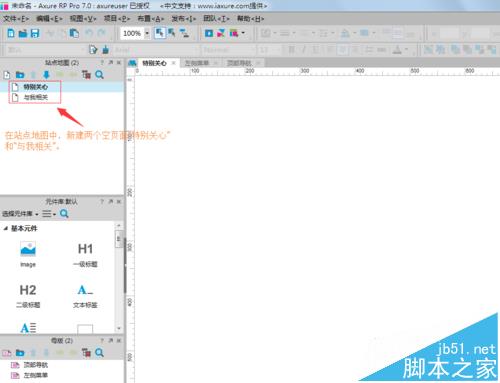Select the Image widget
500x383 pixels.
tap(28, 254)
